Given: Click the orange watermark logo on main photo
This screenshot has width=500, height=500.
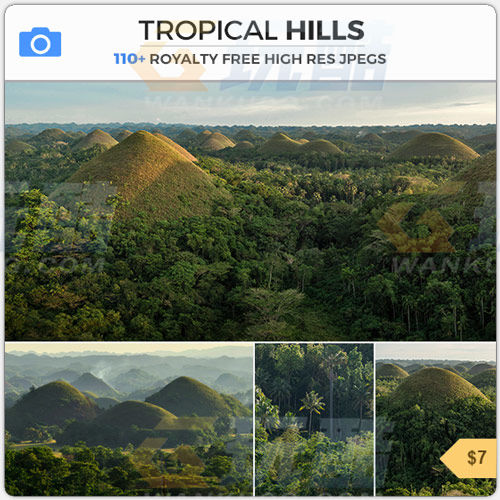Looking at the screenshot, I should coord(417,227).
